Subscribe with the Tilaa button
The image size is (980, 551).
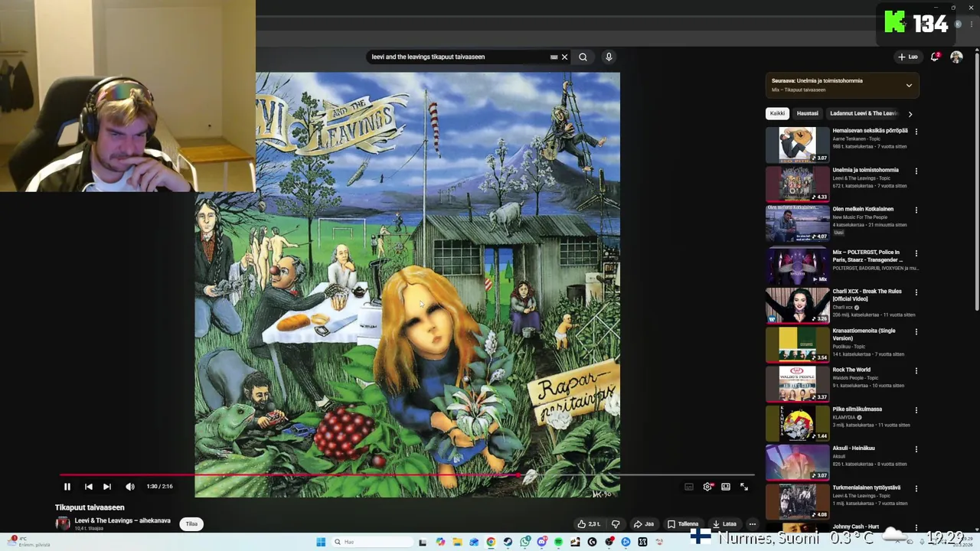coord(191,524)
